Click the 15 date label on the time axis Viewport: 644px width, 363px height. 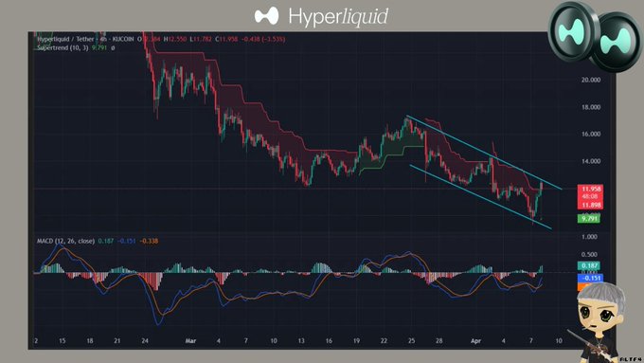(x=62, y=341)
